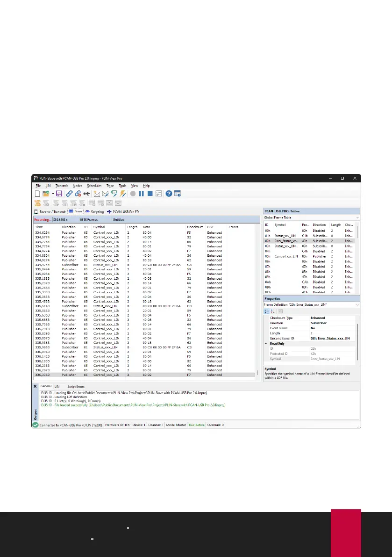Viewport: 392px width, 557px height.
Task: Open the Tools menu
Action: 122,186
